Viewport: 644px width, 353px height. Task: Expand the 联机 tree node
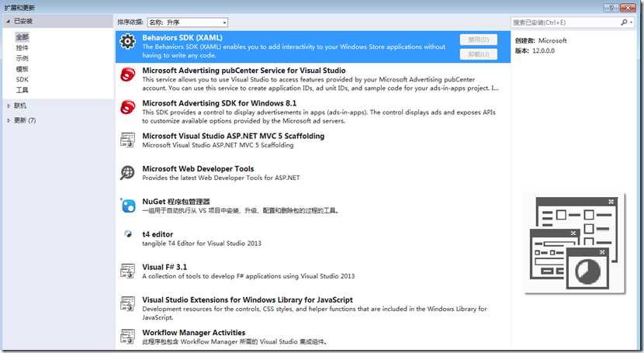pyautogui.click(x=9, y=106)
